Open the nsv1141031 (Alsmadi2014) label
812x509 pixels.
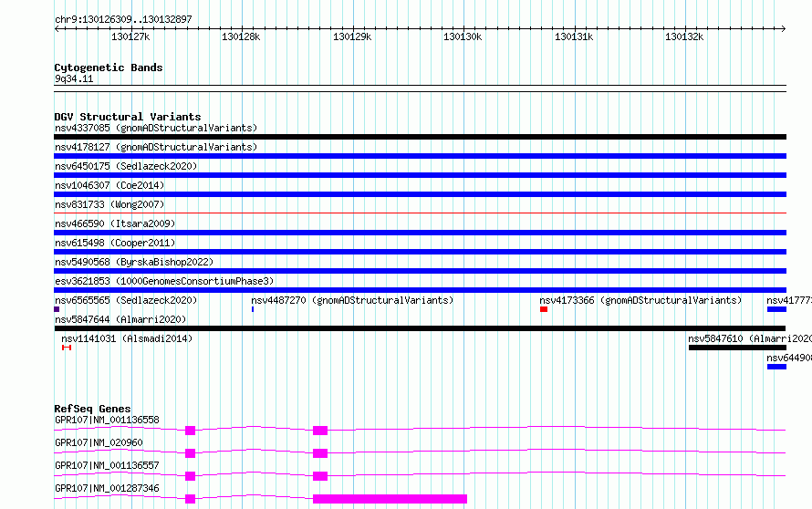(127, 338)
